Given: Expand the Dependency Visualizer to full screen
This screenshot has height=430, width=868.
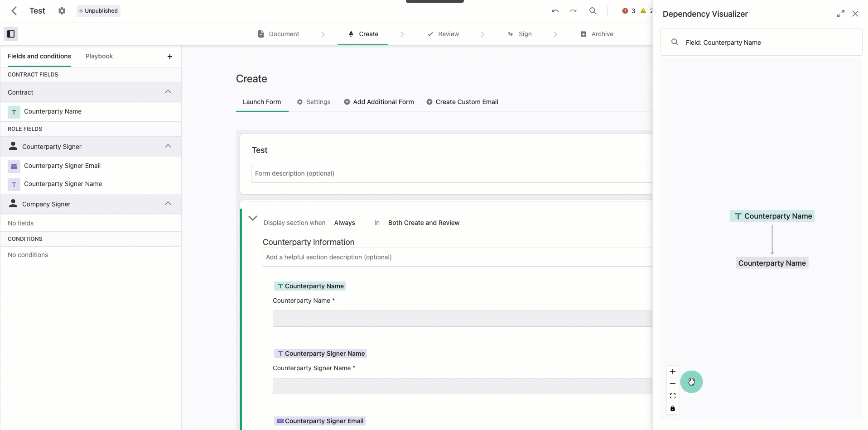Looking at the screenshot, I should (840, 14).
